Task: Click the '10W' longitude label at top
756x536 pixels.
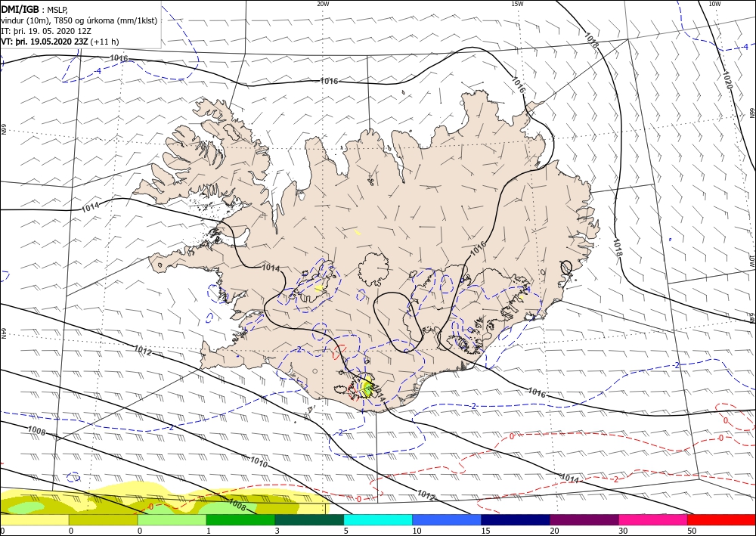Action: (714, 4)
